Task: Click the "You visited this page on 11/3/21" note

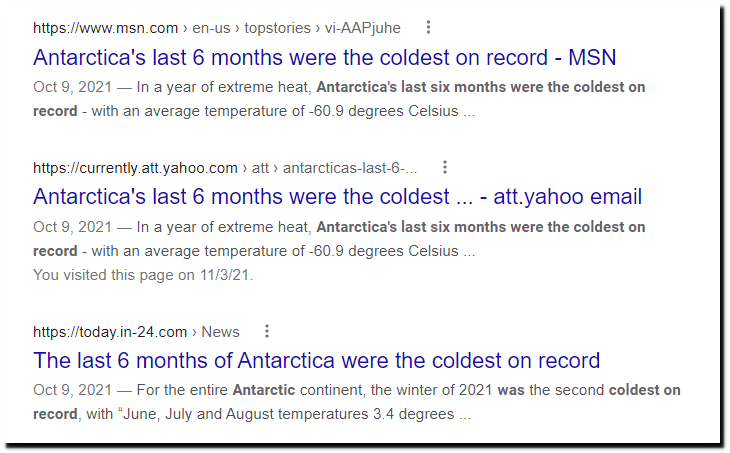Action: 143,275
